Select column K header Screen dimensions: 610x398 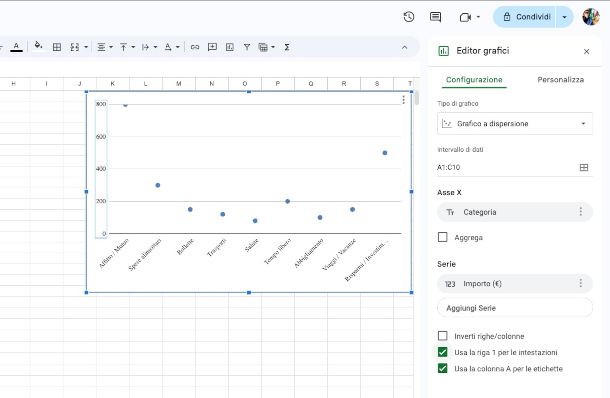(112, 84)
